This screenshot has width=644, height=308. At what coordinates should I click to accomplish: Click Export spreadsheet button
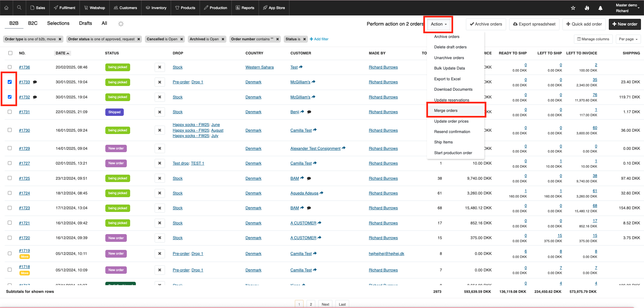click(x=534, y=24)
